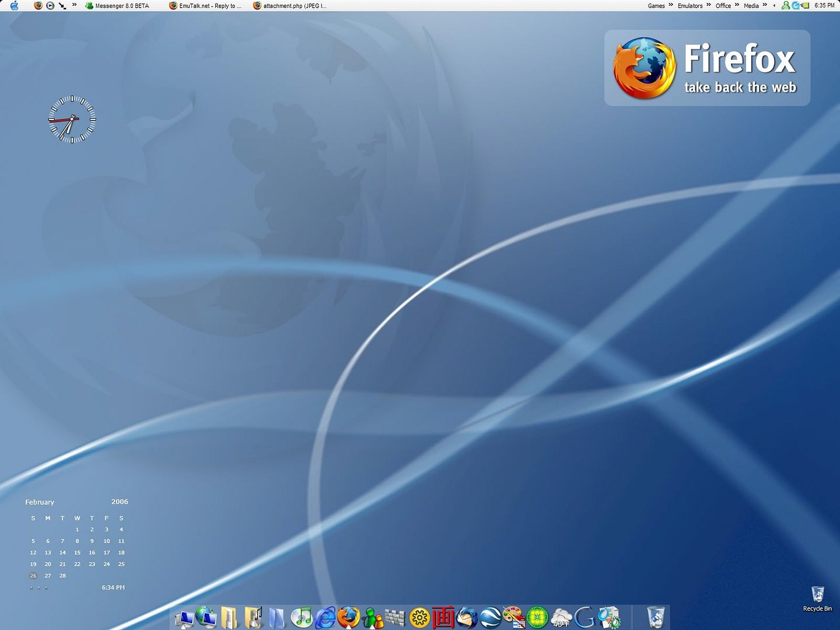The width and height of the screenshot is (840, 630).
Task: Open the Office toolbar folder
Action: point(723,5)
